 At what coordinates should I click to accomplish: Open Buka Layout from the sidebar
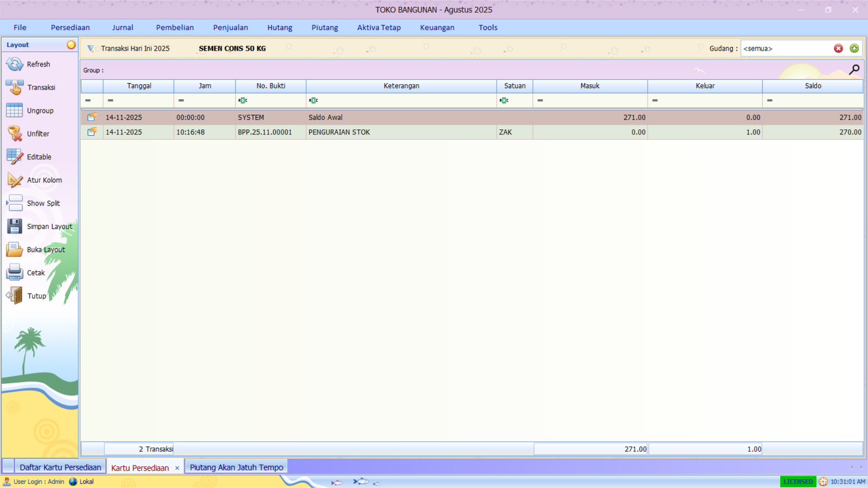(14, 249)
